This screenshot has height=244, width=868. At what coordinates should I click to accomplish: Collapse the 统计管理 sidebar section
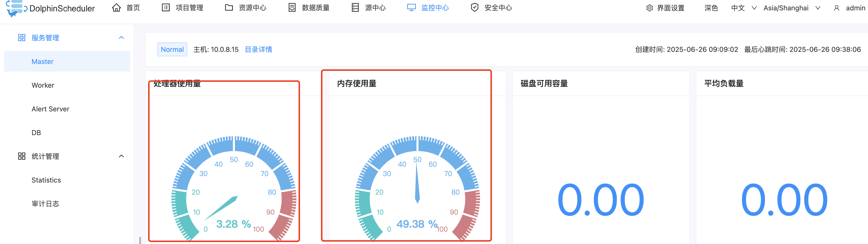(121, 156)
